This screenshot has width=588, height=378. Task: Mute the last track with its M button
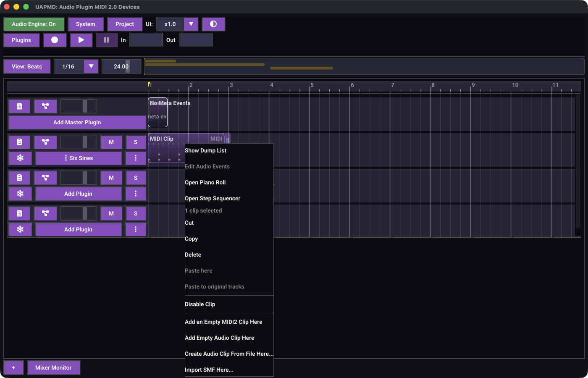tap(111, 213)
